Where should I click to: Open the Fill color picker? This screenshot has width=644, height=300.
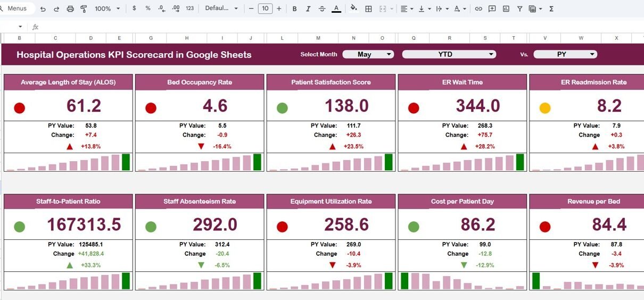pyautogui.click(x=353, y=9)
